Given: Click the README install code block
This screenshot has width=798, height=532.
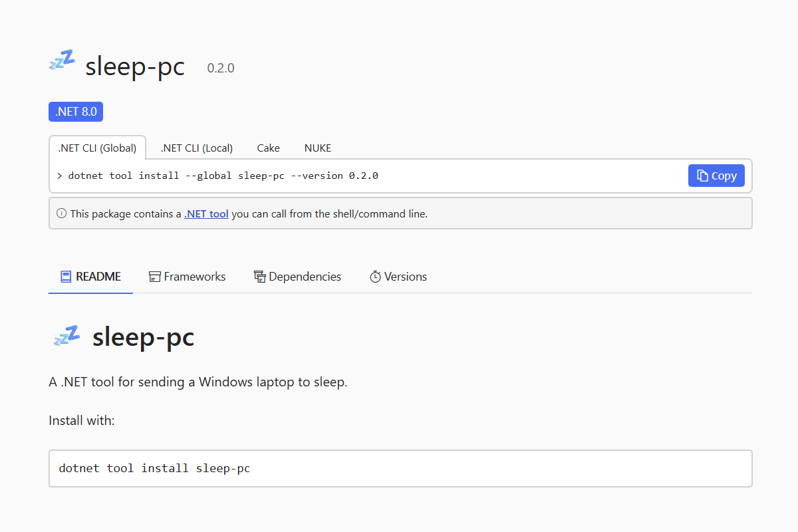Looking at the screenshot, I should pos(400,468).
